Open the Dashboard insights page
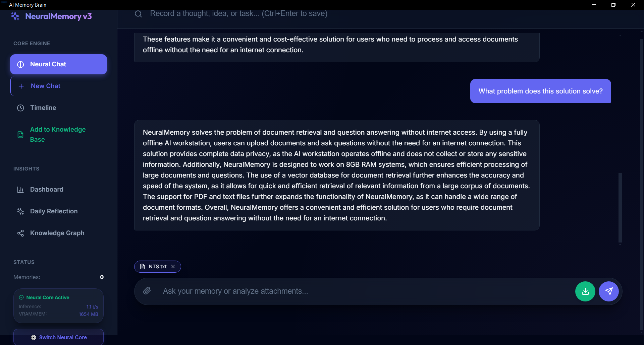The image size is (644, 345). 47,190
